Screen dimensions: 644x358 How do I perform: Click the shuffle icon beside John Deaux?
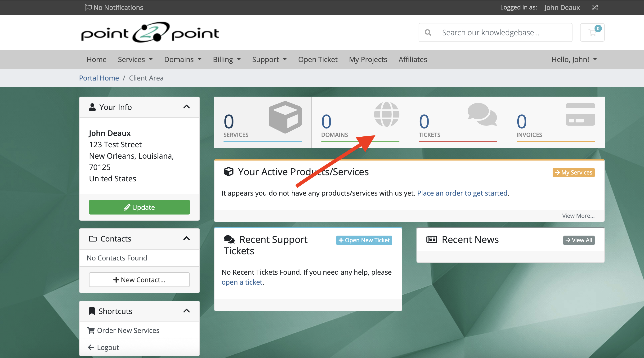pyautogui.click(x=595, y=7)
